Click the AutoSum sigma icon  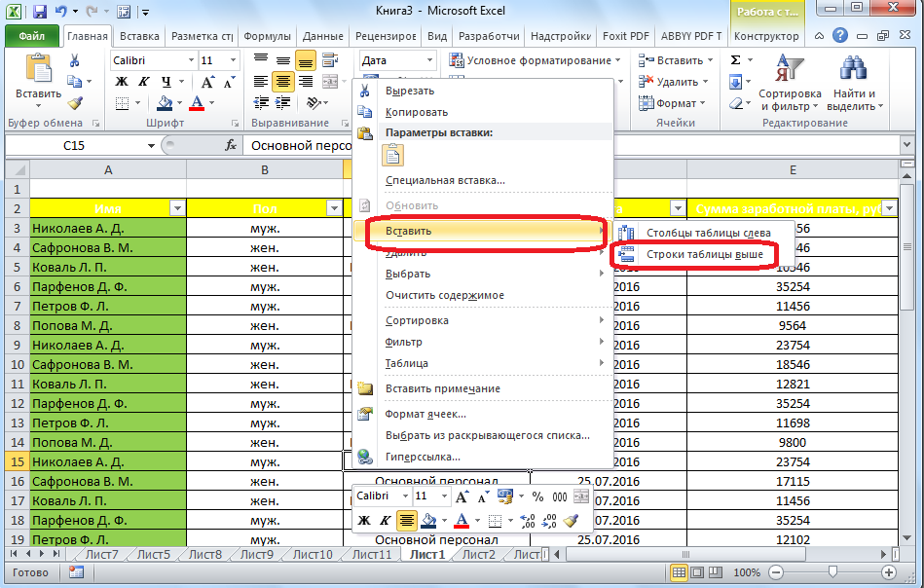point(735,60)
